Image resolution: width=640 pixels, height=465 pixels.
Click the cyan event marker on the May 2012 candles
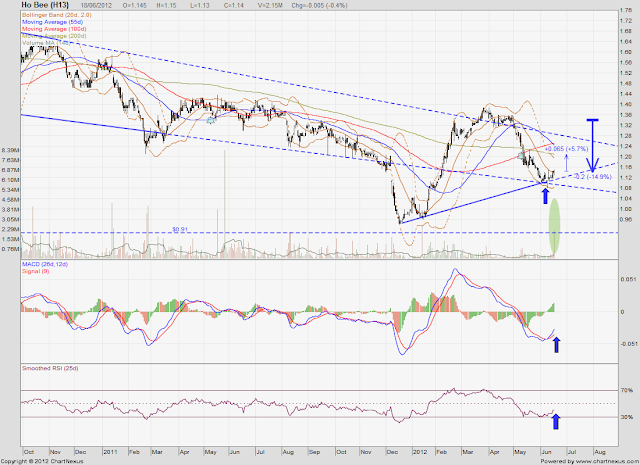pos(521,156)
